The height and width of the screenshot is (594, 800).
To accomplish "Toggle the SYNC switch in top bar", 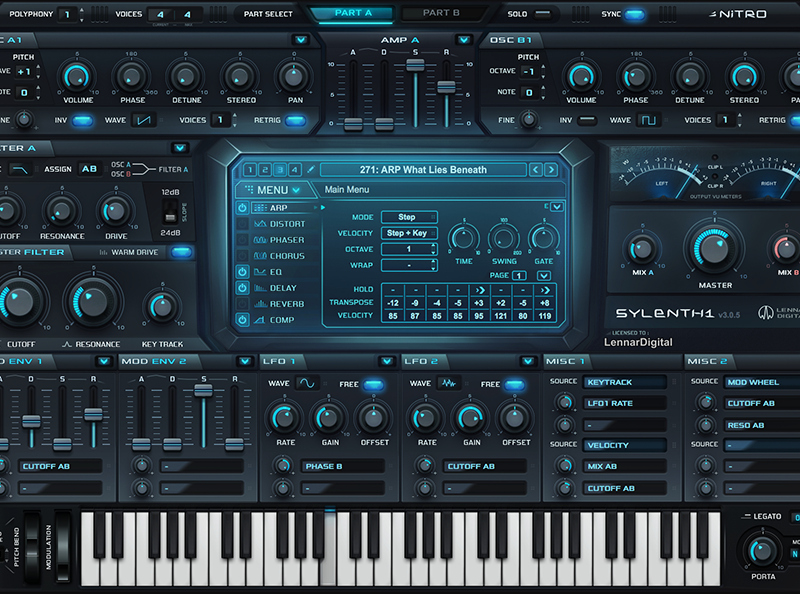I will [634, 14].
